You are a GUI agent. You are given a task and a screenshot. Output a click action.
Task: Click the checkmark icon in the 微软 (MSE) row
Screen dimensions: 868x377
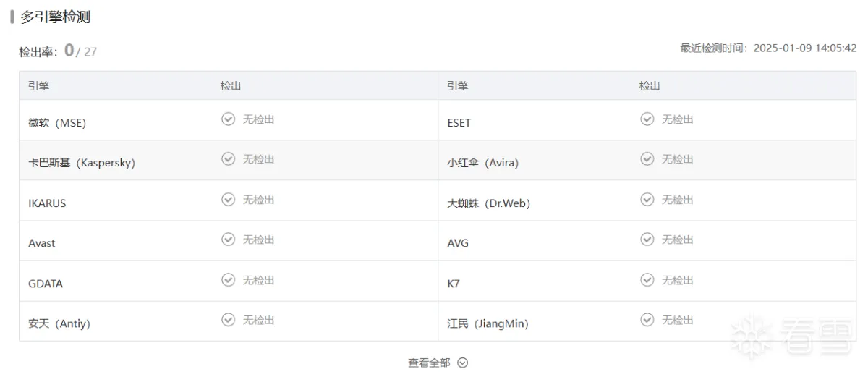[x=228, y=119]
